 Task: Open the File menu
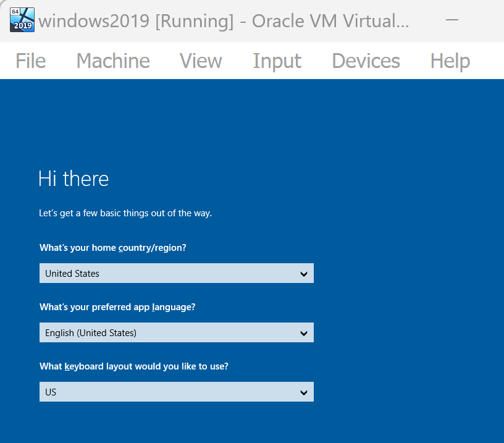pyautogui.click(x=30, y=61)
